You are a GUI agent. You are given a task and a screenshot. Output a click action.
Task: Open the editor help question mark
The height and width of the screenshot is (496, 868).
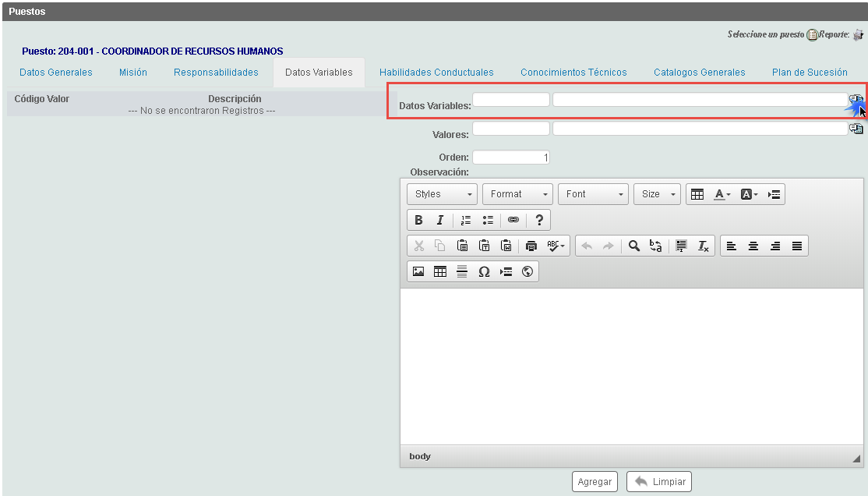coord(539,221)
